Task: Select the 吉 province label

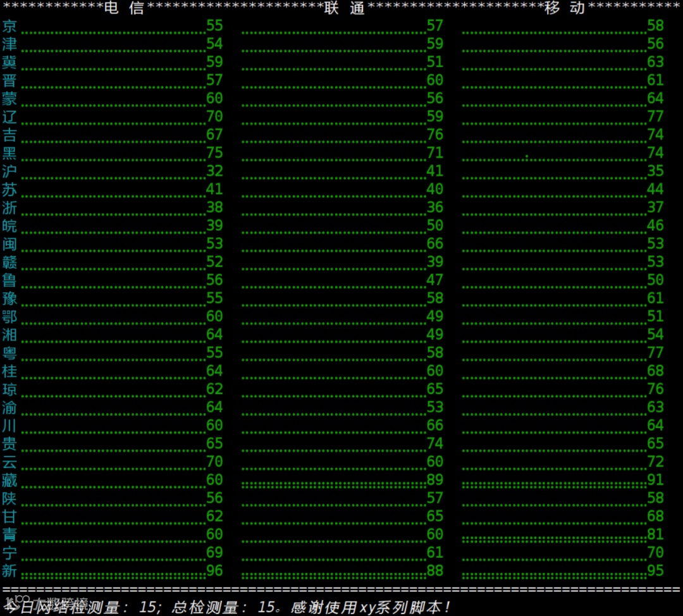Action: click(x=9, y=135)
